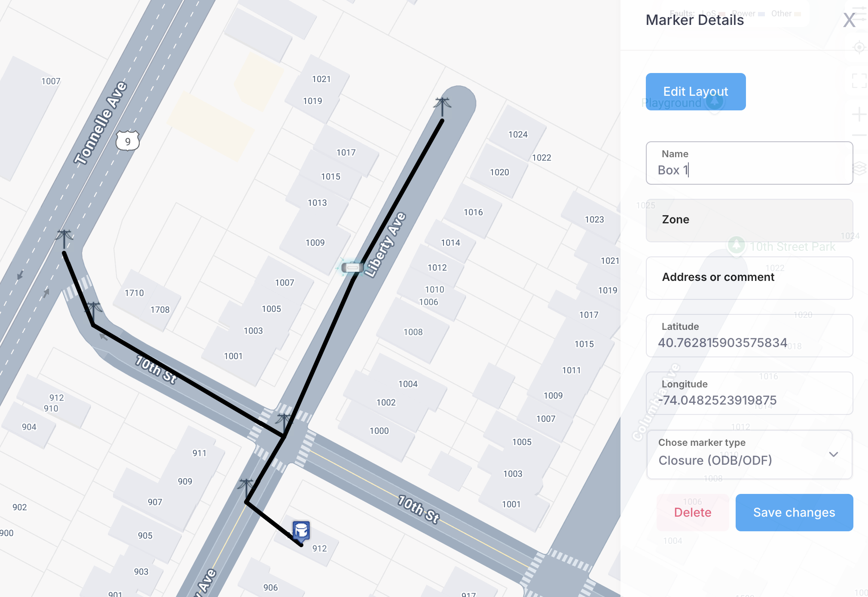Image resolution: width=868 pixels, height=597 pixels.
Task: Click the Zone input field
Action: tap(749, 220)
